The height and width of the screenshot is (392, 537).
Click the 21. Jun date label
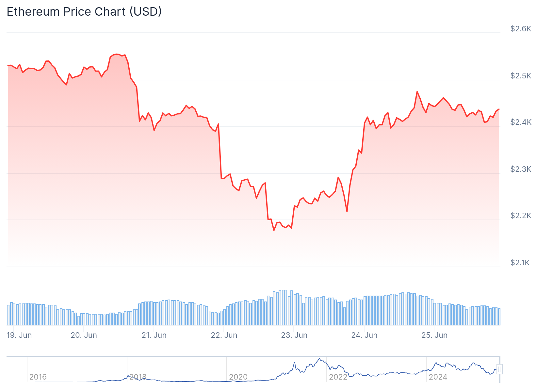(154, 335)
